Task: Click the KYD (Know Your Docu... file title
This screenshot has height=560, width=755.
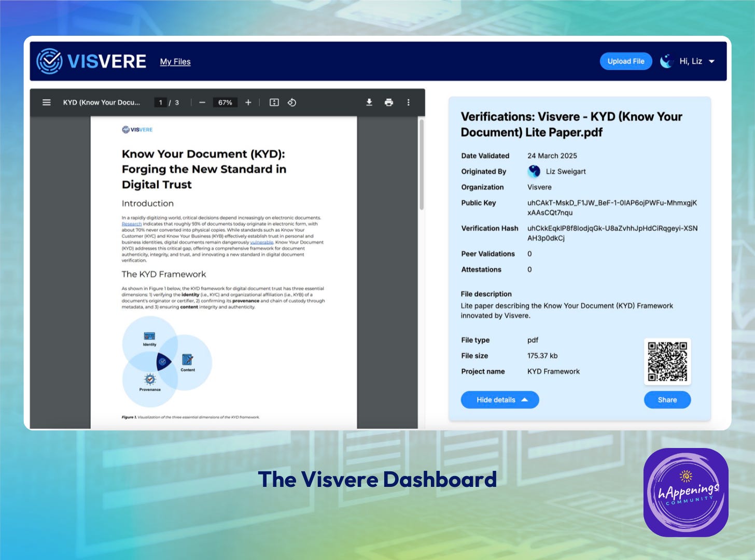Action: (x=102, y=103)
